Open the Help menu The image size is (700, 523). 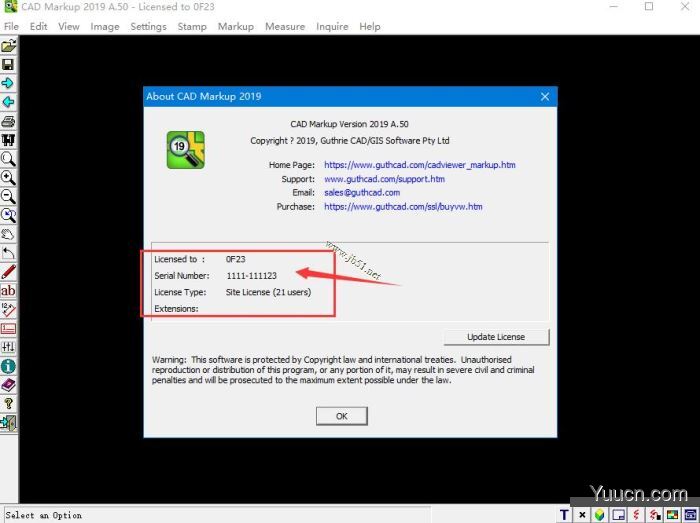370,26
